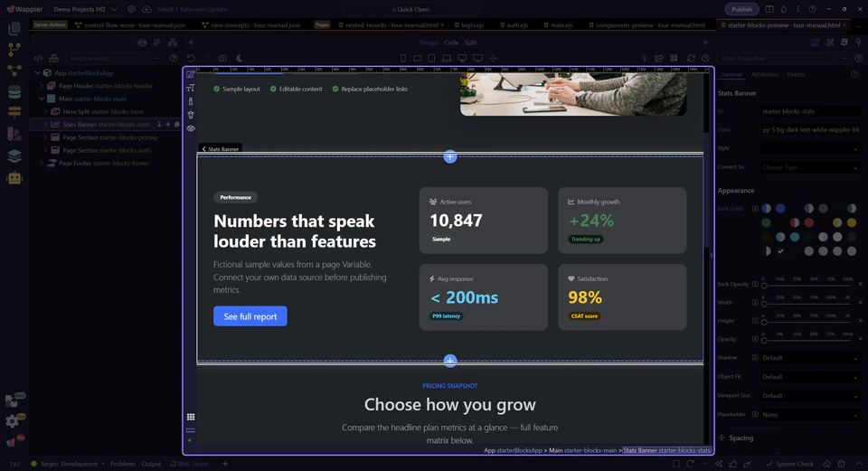
Task: Toggle the Width theme button
Action: [x=754, y=303]
